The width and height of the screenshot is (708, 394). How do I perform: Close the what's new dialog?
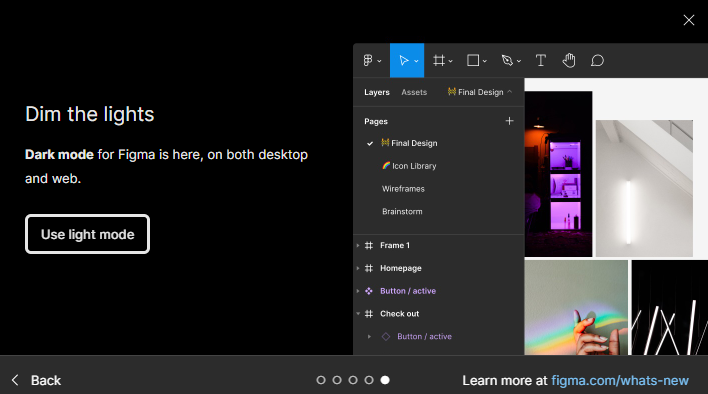689,20
